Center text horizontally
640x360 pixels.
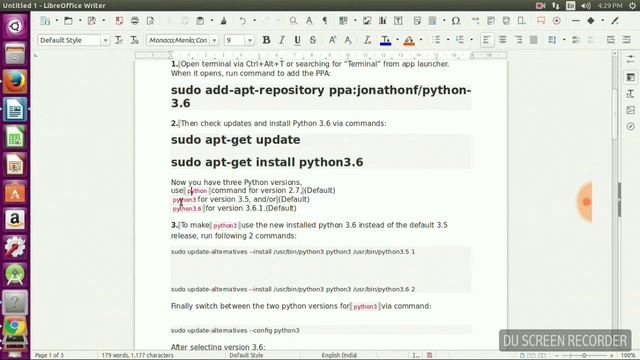pos(502,40)
